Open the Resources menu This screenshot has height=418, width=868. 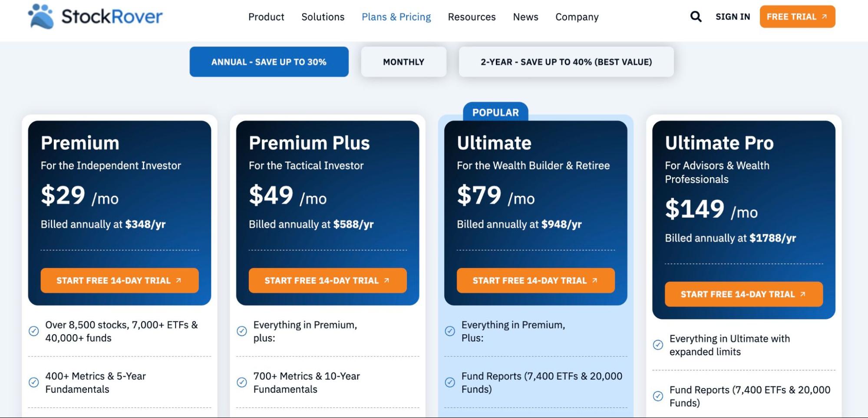(472, 17)
